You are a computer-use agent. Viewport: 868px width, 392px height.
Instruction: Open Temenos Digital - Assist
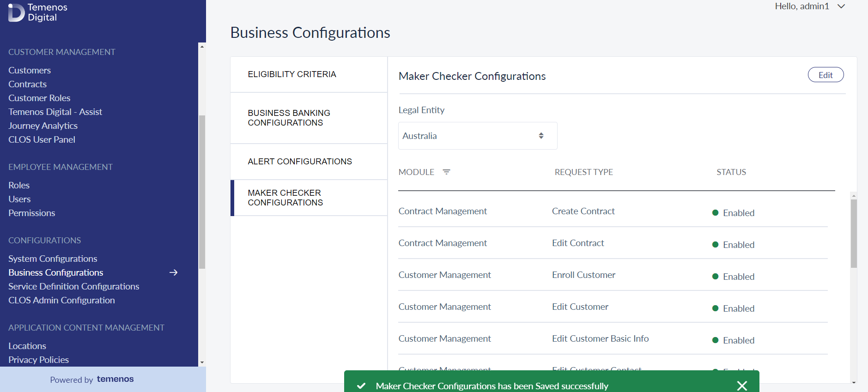click(55, 112)
